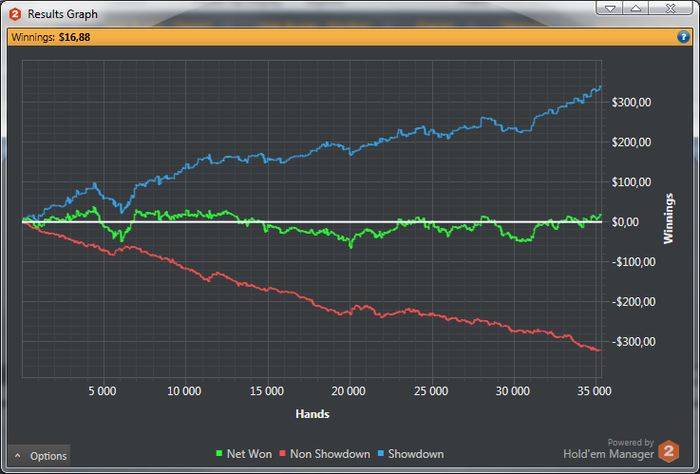This screenshot has width=700, height=474.
Task: Click the -$100,00 axis label
Action: click(633, 262)
